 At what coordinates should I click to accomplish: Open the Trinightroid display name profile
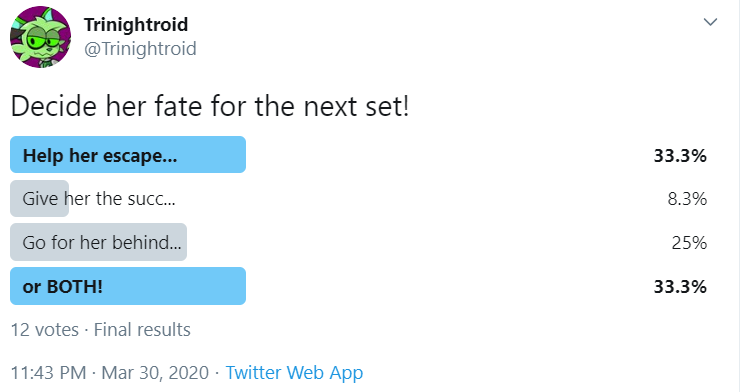pyautogui.click(x=136, y=24)
